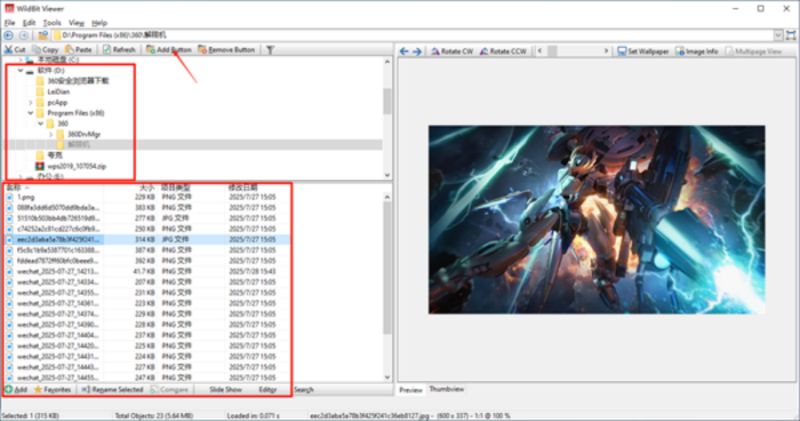The height and width of the screenshot is (421, 800).
Task: Click the slider's left arrow in preview toolbar
Action: click(539, 51)
